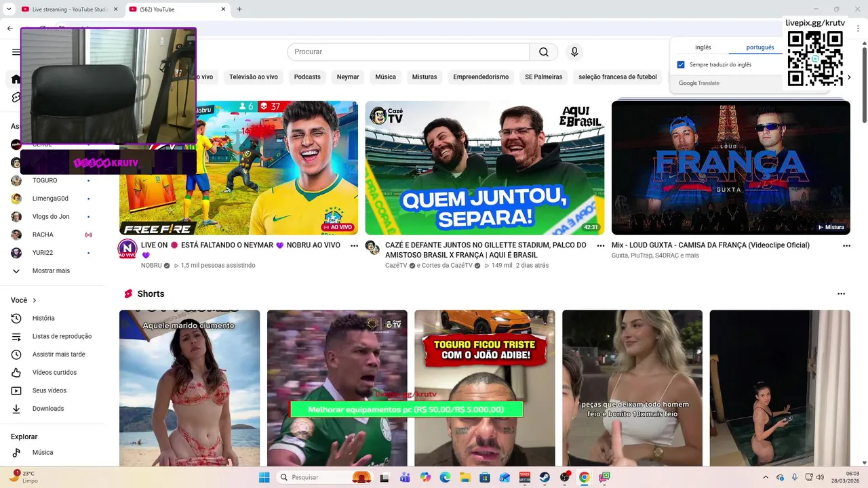
Task: Filter by Música chip
Action: pyautogui.click(x=385, y=77)
